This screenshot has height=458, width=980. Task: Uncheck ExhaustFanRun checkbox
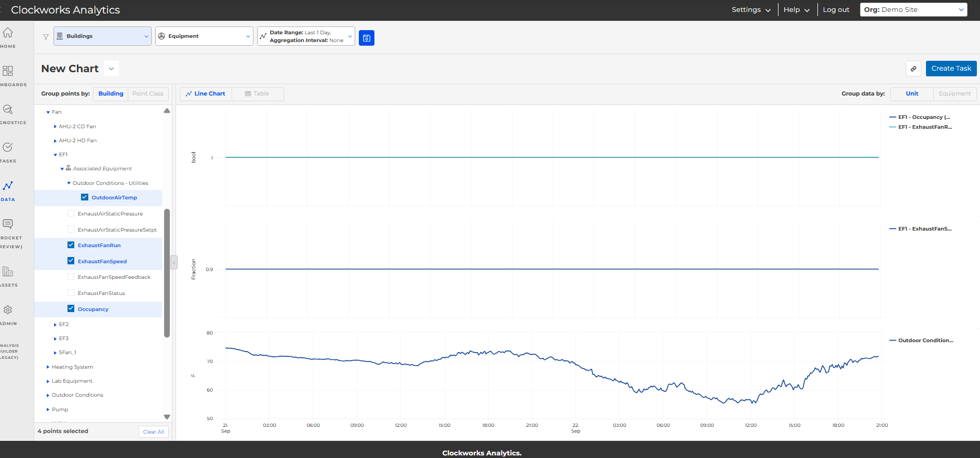click(71, 245)
